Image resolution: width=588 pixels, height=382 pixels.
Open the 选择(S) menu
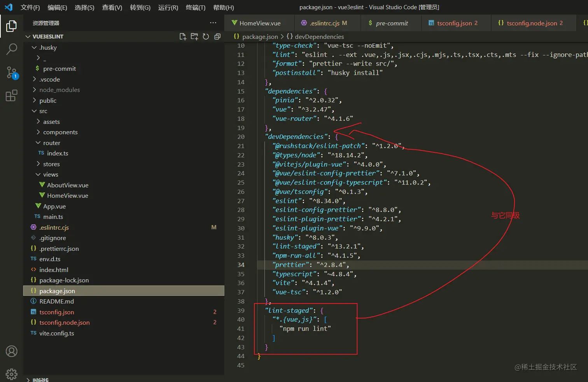[x=84, y=7]
